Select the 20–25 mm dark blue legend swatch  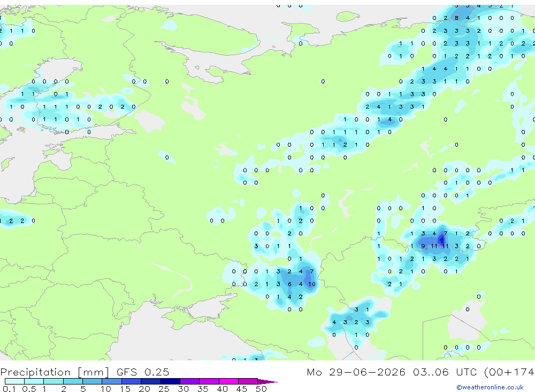click(x=150, y=381)
